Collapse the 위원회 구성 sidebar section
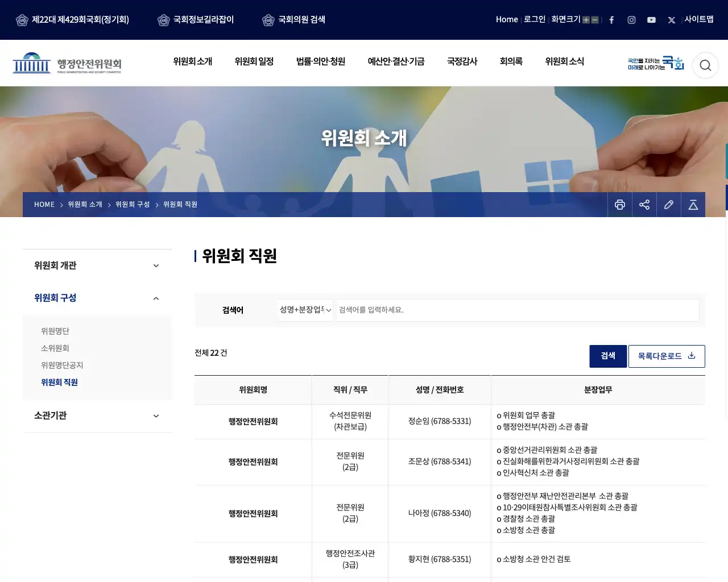Screen dimensions: 728x582 click(x=97, y=298)
